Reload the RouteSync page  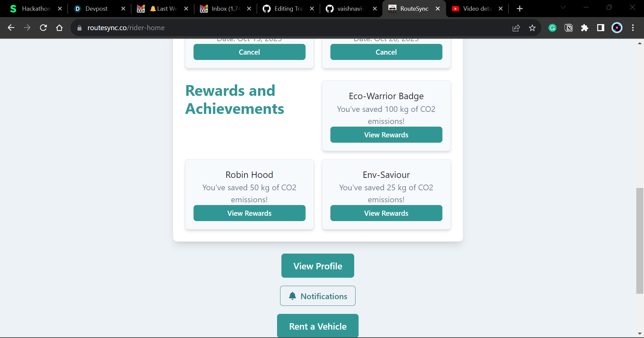coord(43,28)
